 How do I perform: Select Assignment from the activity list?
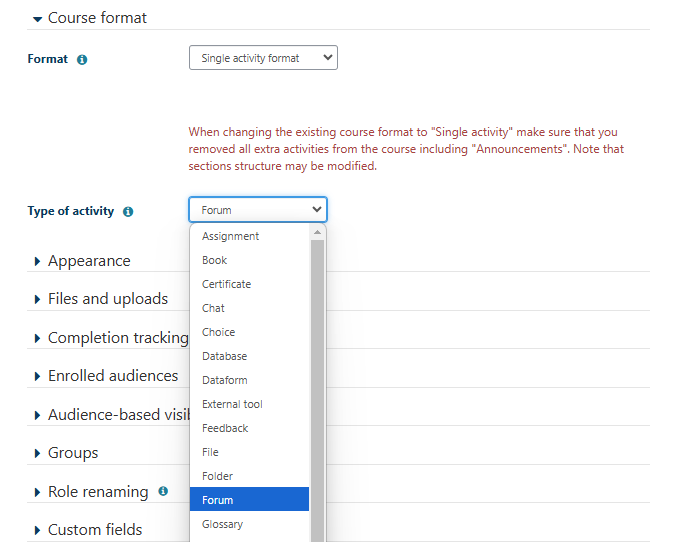[230, 236]
